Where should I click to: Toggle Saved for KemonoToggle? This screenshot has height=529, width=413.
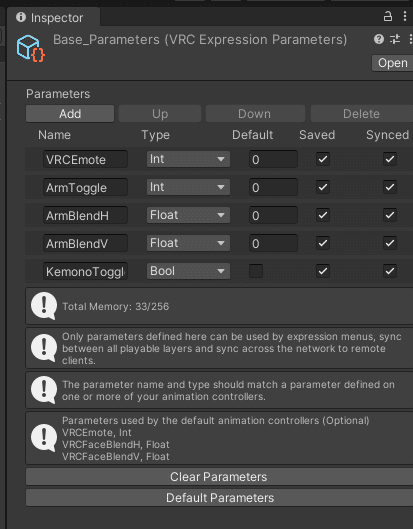pos(323,271)
